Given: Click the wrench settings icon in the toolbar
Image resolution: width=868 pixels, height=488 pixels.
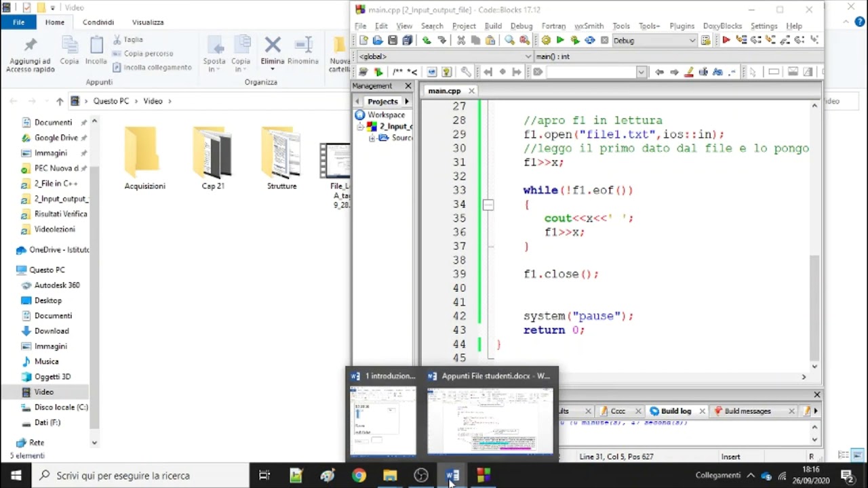Looking at the screenshot, I should point(466,72).
